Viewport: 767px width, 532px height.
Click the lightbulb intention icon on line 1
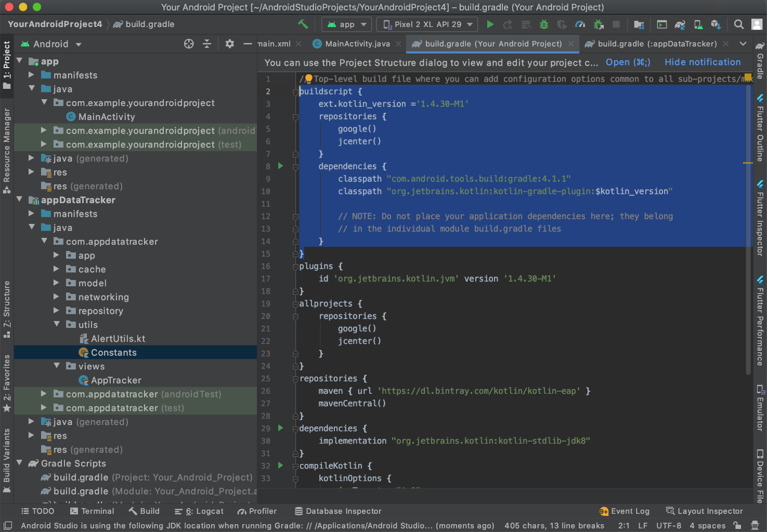308,78
